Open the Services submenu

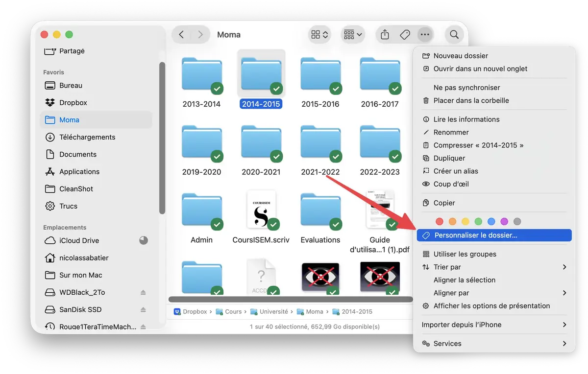pos(447,343)
